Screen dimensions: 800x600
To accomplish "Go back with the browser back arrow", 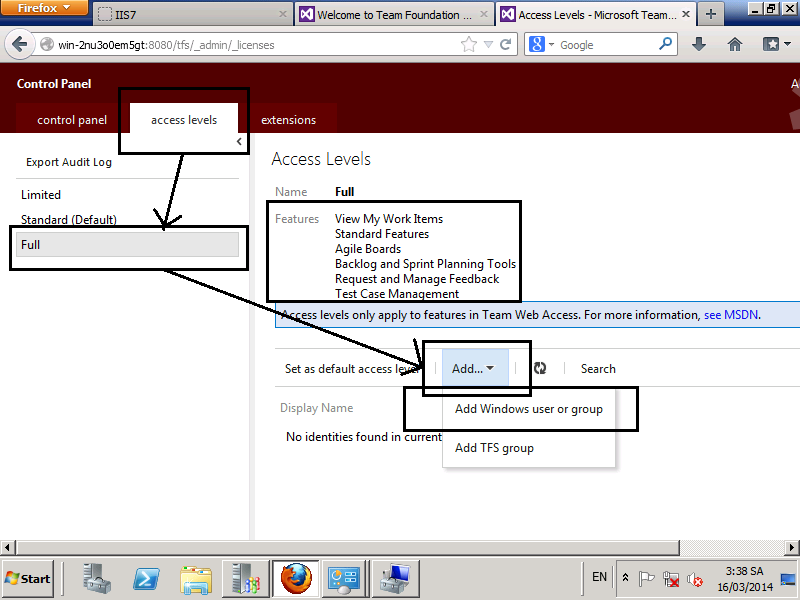I will (x=19, y=44).
